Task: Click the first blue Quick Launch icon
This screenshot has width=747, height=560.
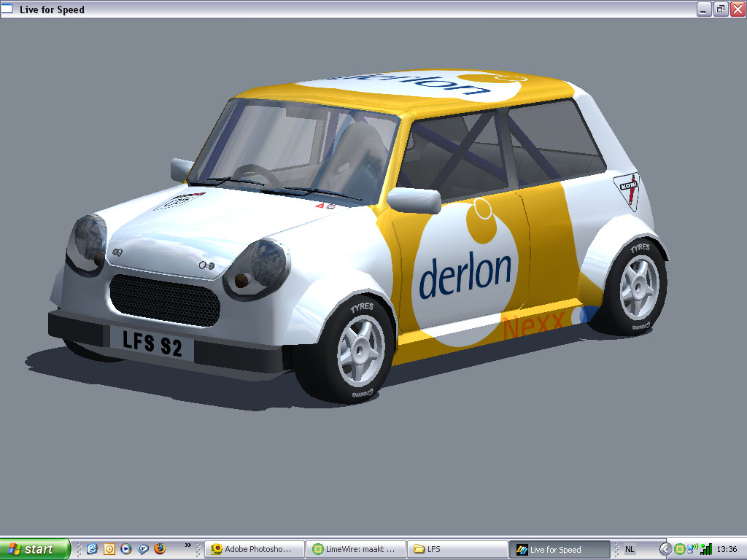Action: pos(92,549)
